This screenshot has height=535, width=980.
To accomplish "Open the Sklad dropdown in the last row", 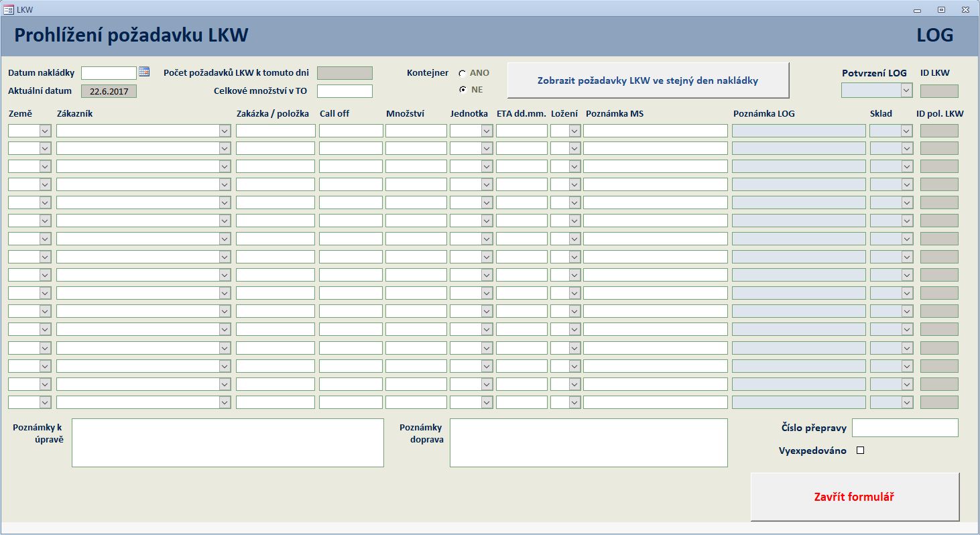I will click(x=907, y=402).
